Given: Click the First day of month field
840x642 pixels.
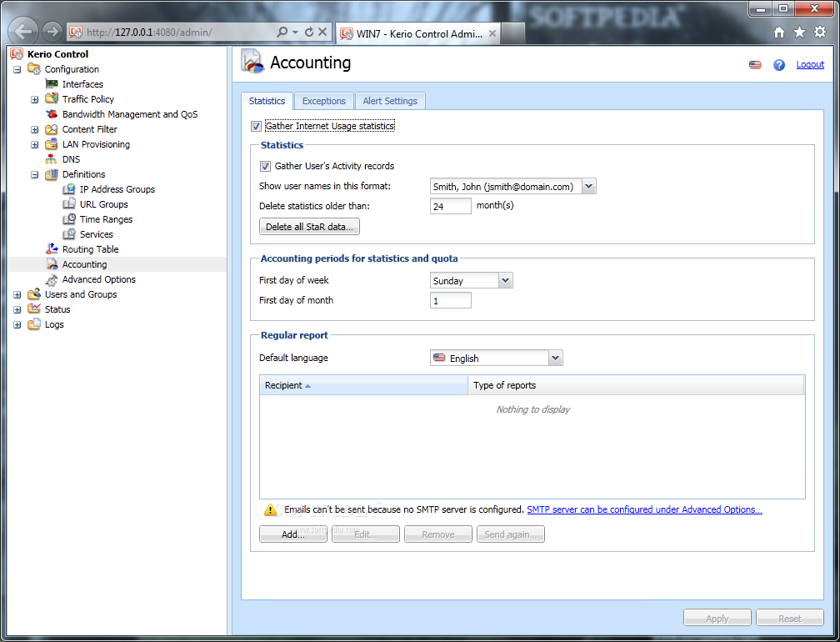Looking at the screenshot, I should click(x=451, y=301).
